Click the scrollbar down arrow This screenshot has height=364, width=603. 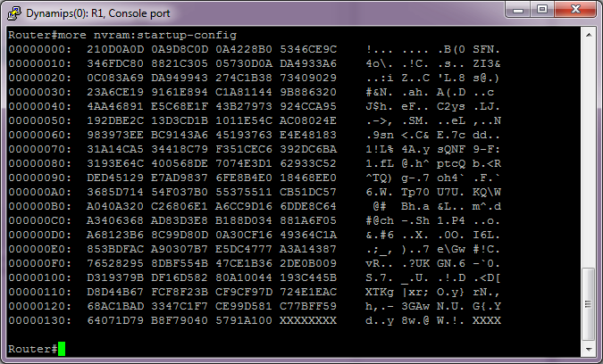click(x=589, y=349)
